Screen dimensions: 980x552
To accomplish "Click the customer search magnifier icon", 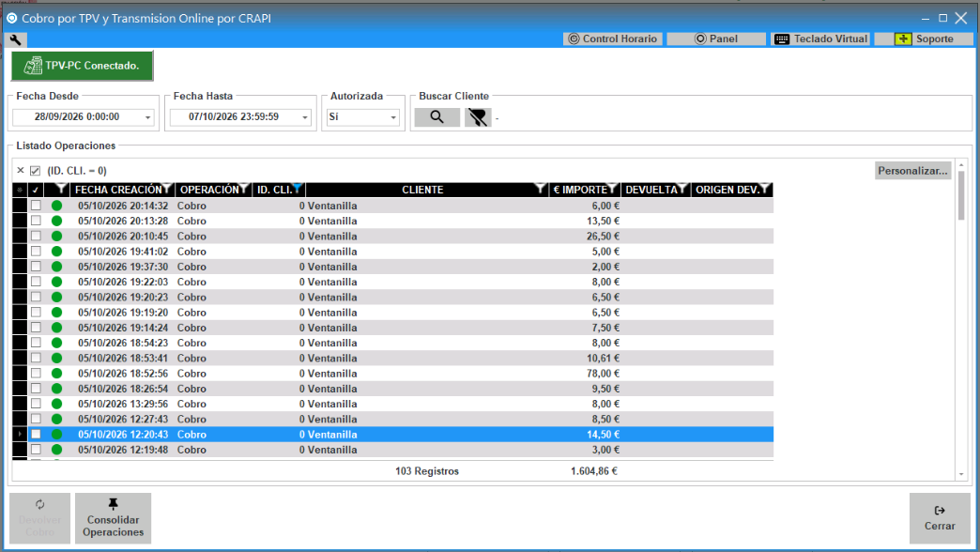I will [436, 117].
